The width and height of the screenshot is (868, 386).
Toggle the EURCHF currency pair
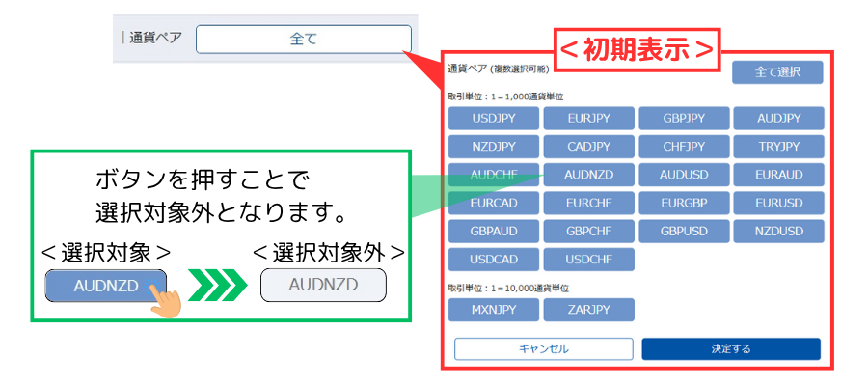coord(588,203)
